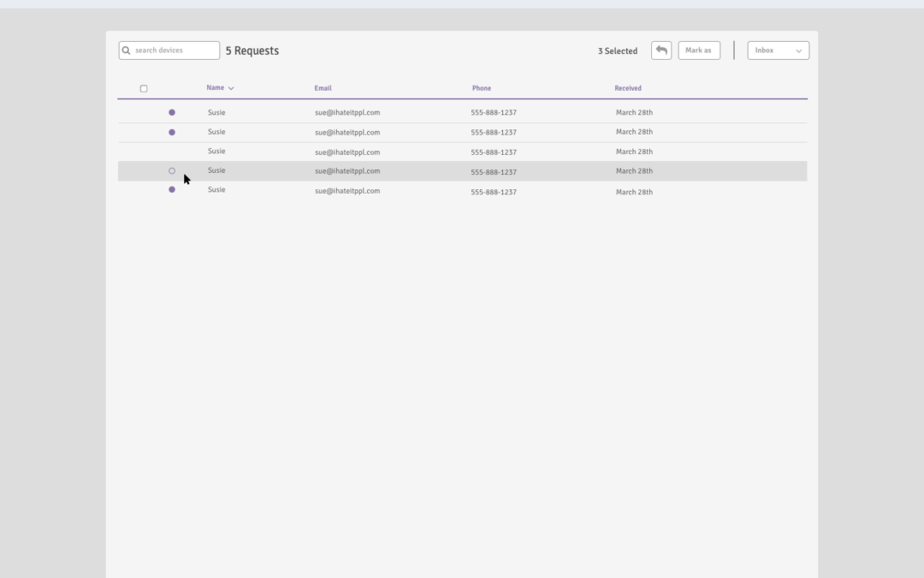Sort by the Name column header

pyautogui.click(x=215, y=88)
